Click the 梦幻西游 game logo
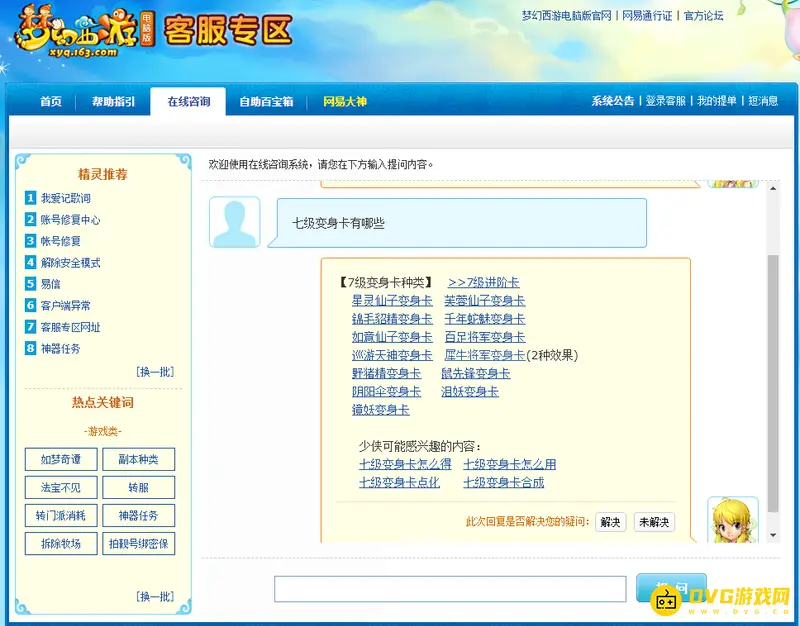 (84, 31)
